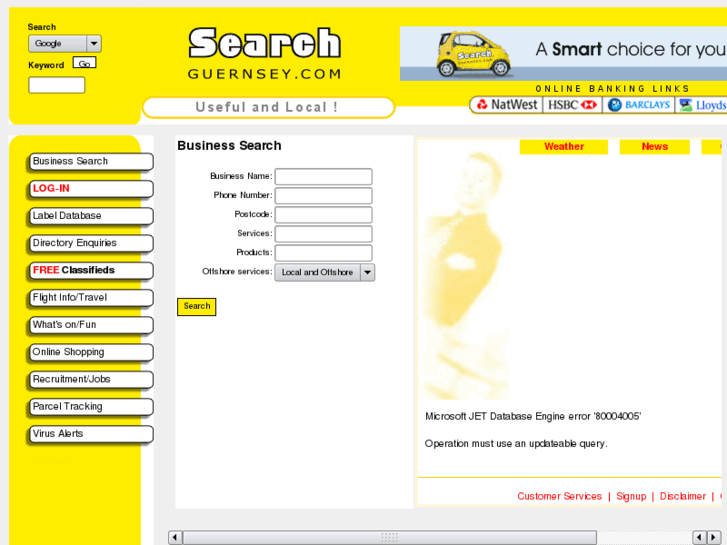Open Directory Enquiries sidebar item
The height and width of the screenshot is (545, 727).
click(x=91, y=243)
